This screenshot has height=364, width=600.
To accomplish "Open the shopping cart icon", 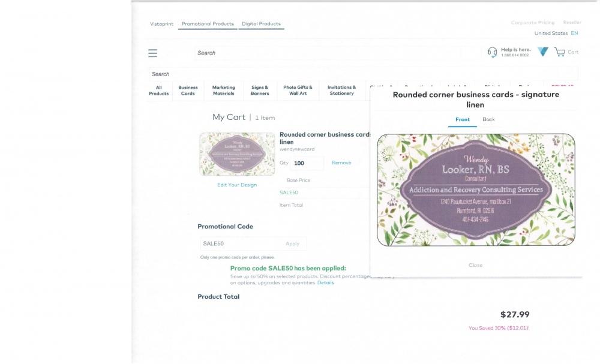I will coord(560,52).
